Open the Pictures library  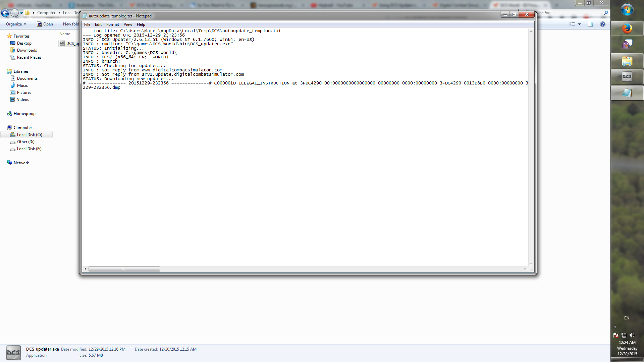pyautogui.click(x=24, y=93)
